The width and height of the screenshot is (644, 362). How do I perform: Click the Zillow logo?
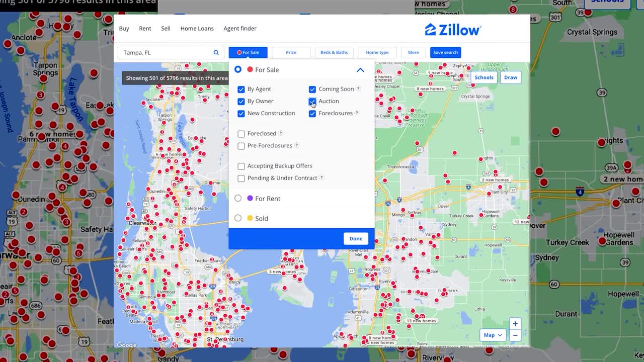point(453,30)
